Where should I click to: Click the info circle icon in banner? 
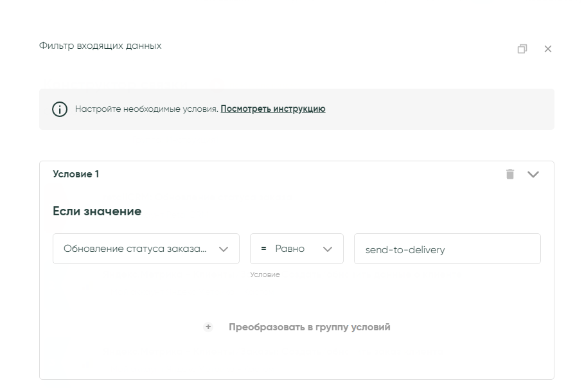(x=60, y=109)
